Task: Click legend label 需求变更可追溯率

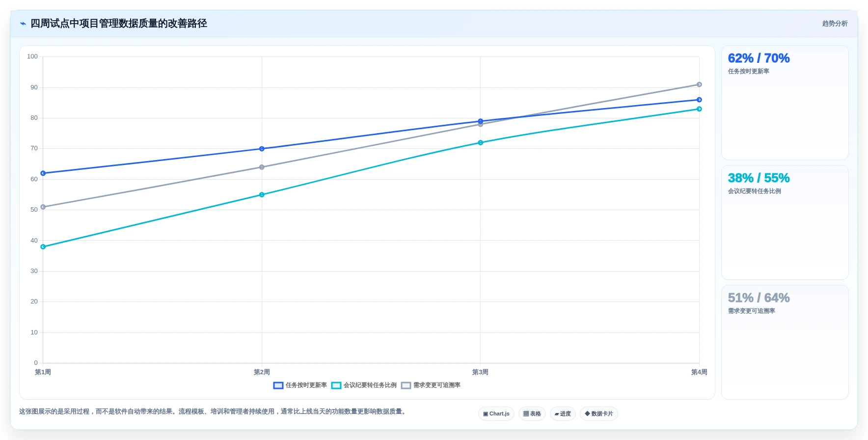Action: 437,385
